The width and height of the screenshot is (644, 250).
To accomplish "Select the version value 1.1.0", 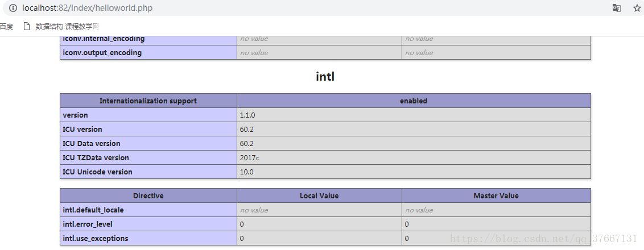I will [247, 115].
